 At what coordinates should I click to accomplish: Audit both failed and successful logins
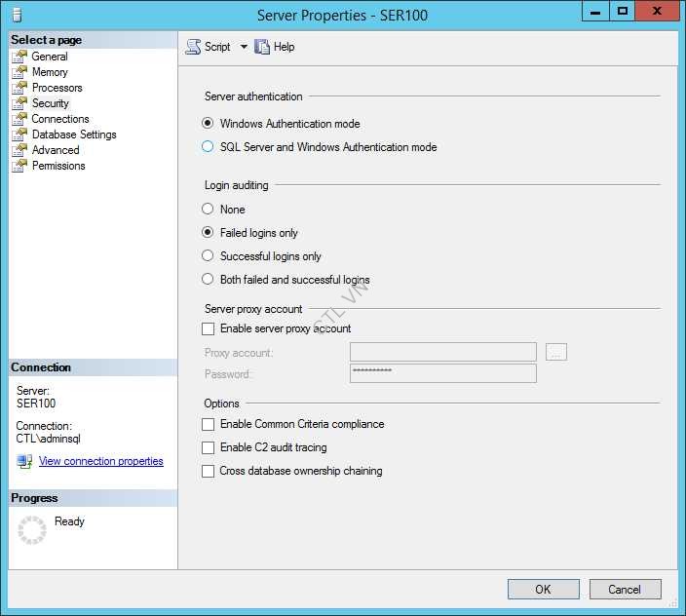[208, 279]
